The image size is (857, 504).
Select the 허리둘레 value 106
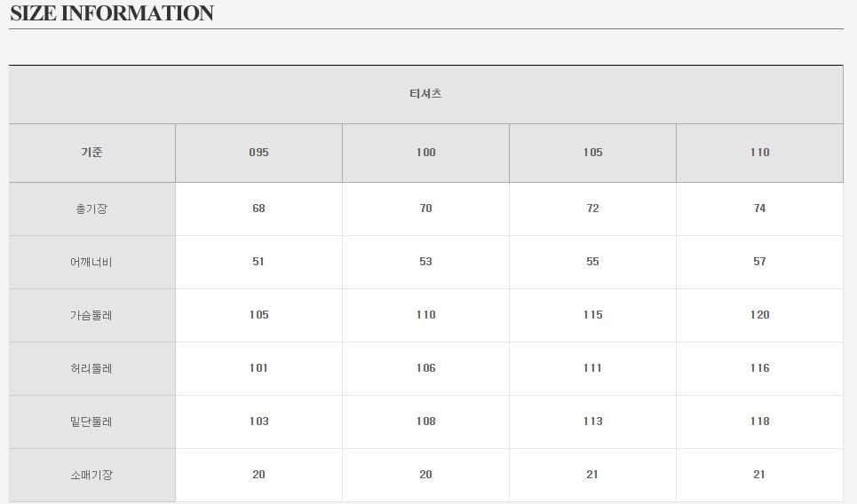pyautogui.click(x=425, y=368)
